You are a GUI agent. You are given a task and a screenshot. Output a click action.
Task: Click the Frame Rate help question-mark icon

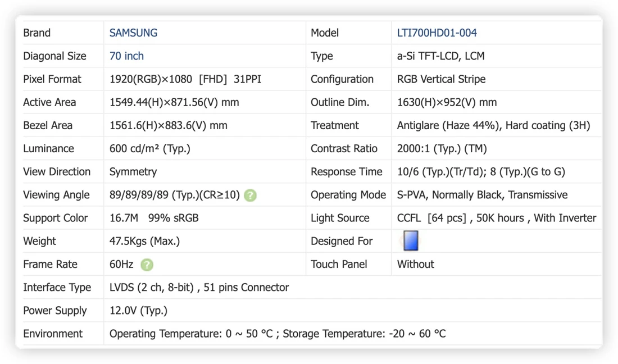pos(147,265)
